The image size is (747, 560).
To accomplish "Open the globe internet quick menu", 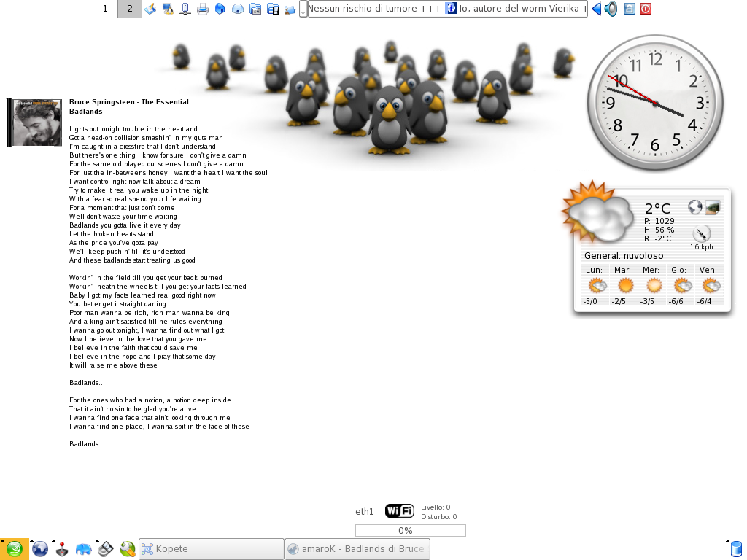I will (x=40, y=549).
